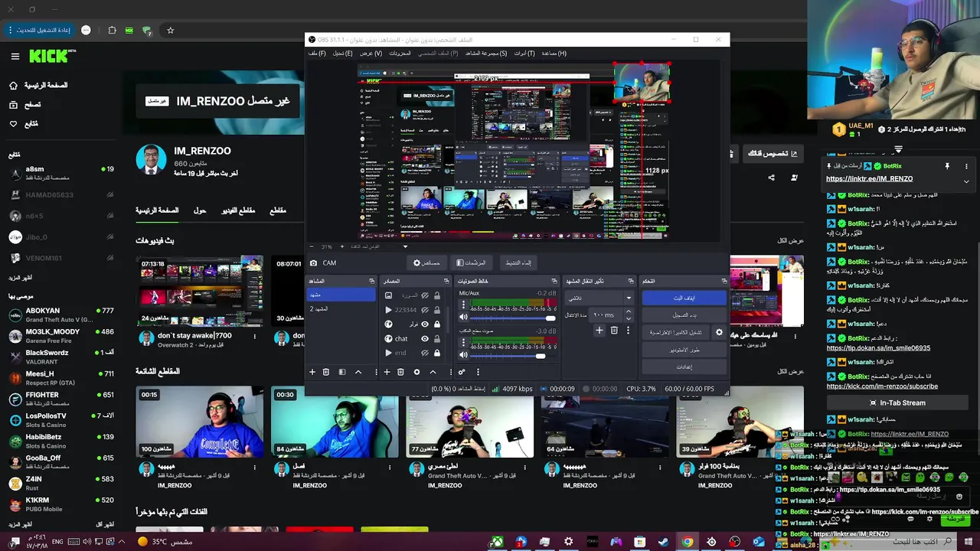Click إيقاف البث stop streaming button
980x551 pixels.
click(x=684, y=298)
